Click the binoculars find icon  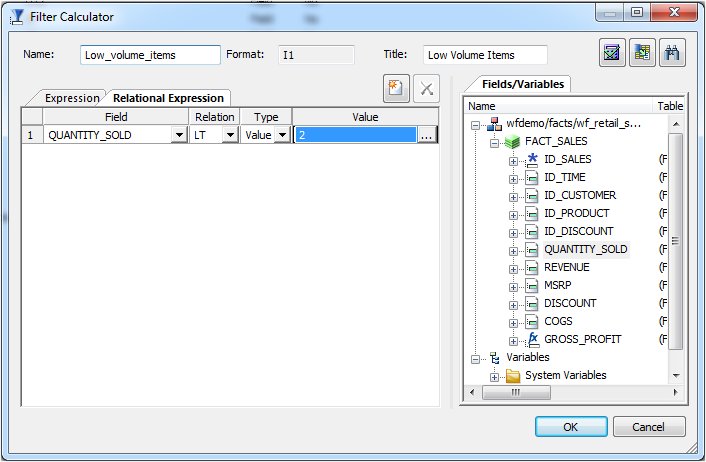point(672,53)
